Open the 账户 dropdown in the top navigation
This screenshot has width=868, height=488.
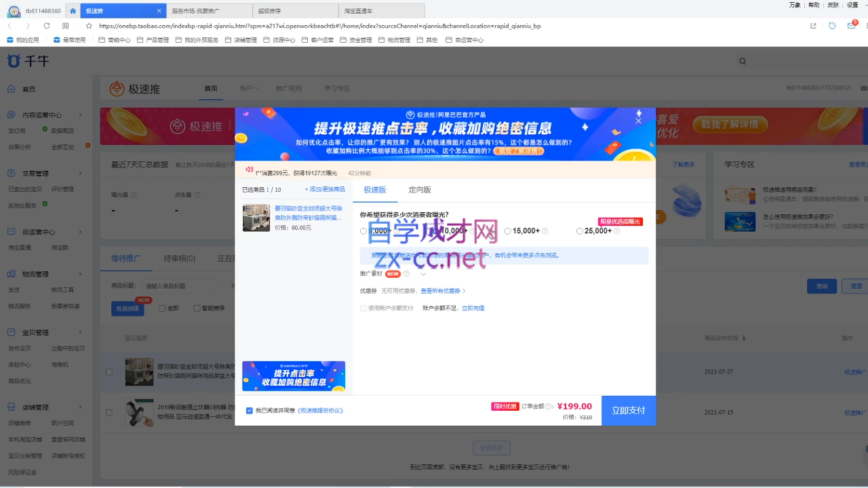[249, 89]
